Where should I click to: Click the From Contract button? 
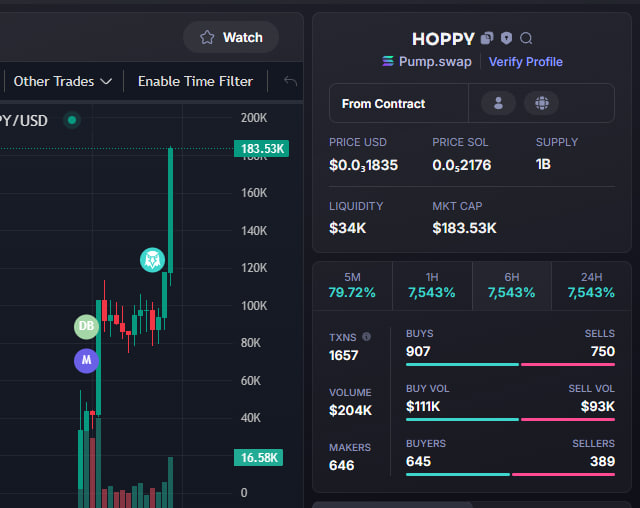383,104
